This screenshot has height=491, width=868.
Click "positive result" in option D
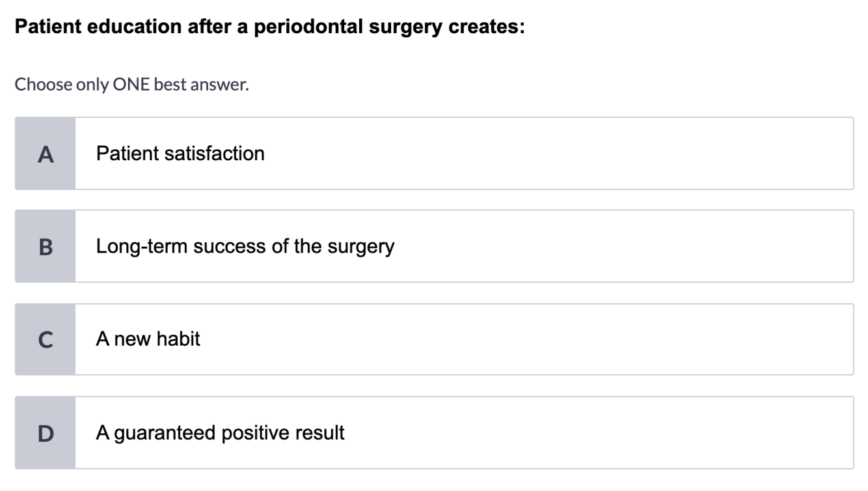[x=283, y=433]
